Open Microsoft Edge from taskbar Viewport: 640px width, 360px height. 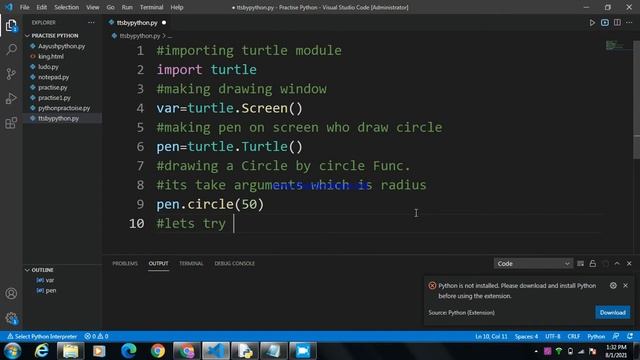click(129, 351)
